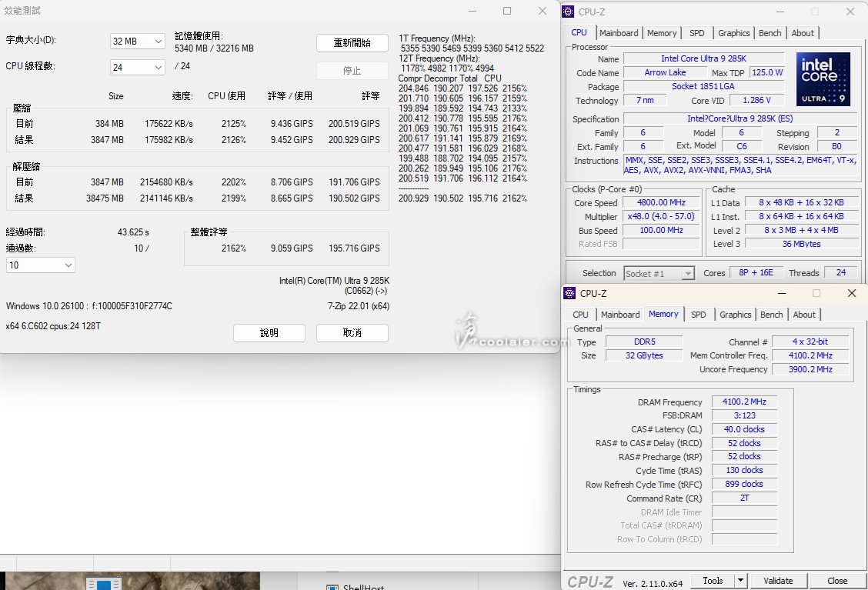868x590 pixels.
Task: Select SPD tab in CPU-Z memory window
Action: [x=699, y=315]
